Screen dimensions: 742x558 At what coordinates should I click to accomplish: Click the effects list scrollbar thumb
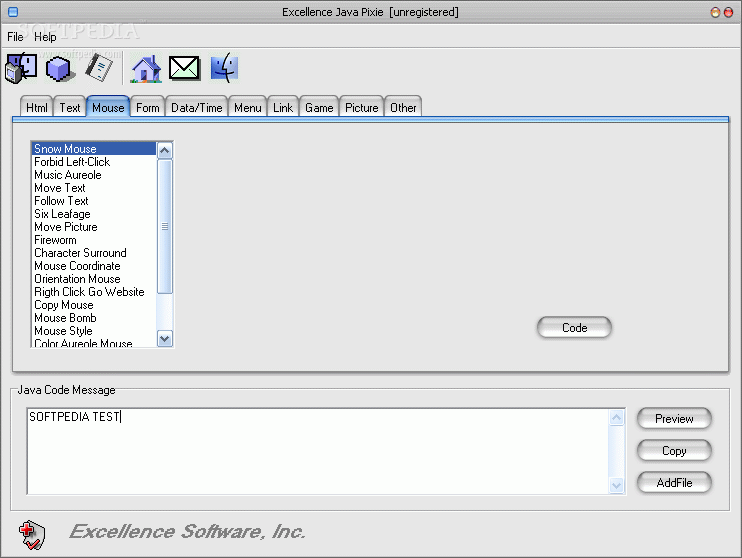165,226
